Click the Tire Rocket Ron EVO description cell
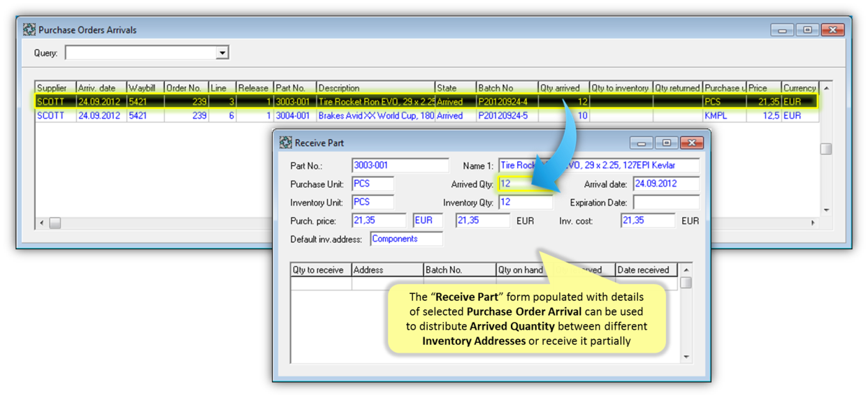 point(375,102)
